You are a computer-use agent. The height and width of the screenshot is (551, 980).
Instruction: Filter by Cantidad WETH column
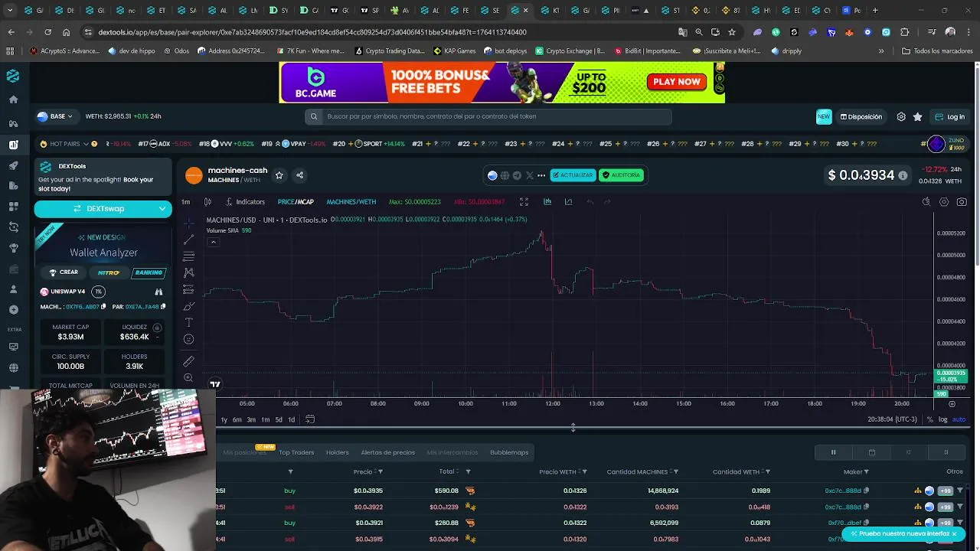pyautogui.click(x=768, y=472)
